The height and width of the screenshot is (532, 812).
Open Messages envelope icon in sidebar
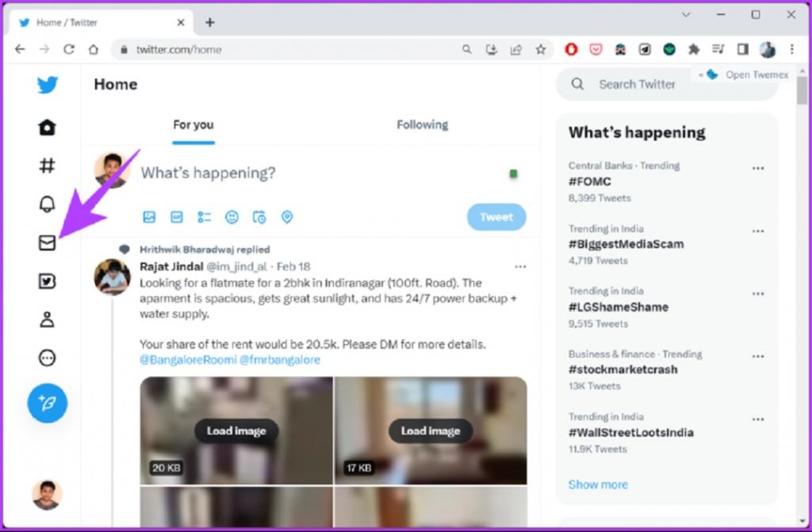tap(47, 243)
